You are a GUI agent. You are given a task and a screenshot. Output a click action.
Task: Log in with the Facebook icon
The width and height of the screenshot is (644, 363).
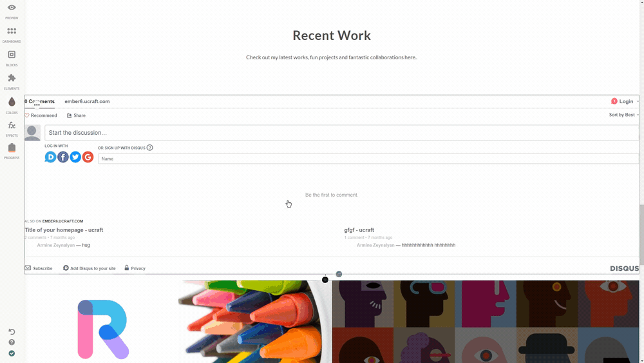point(63,157)
